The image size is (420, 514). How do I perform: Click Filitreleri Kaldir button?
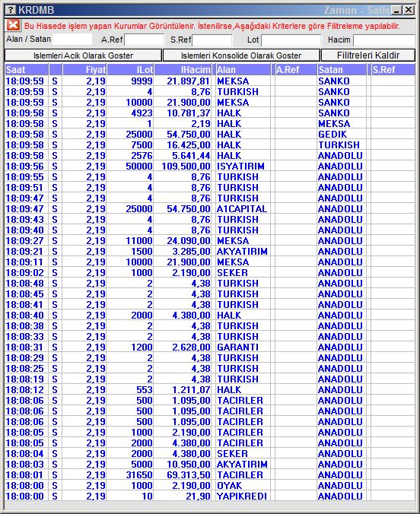pyautogui.click(x=368, y=56)
